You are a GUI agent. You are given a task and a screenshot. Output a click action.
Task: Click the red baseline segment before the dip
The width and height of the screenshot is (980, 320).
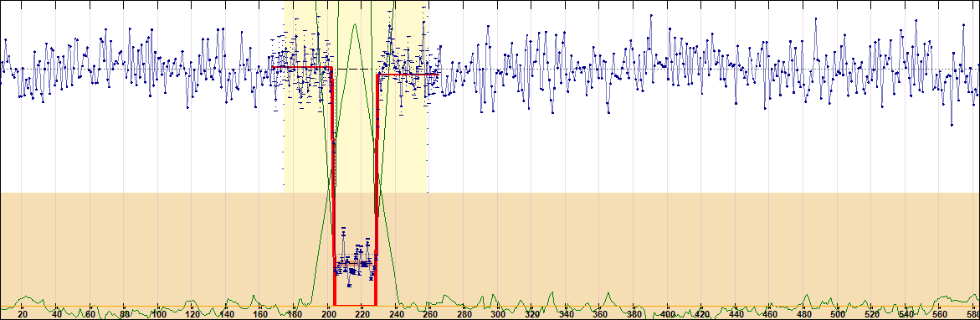[x=302, y=67]
